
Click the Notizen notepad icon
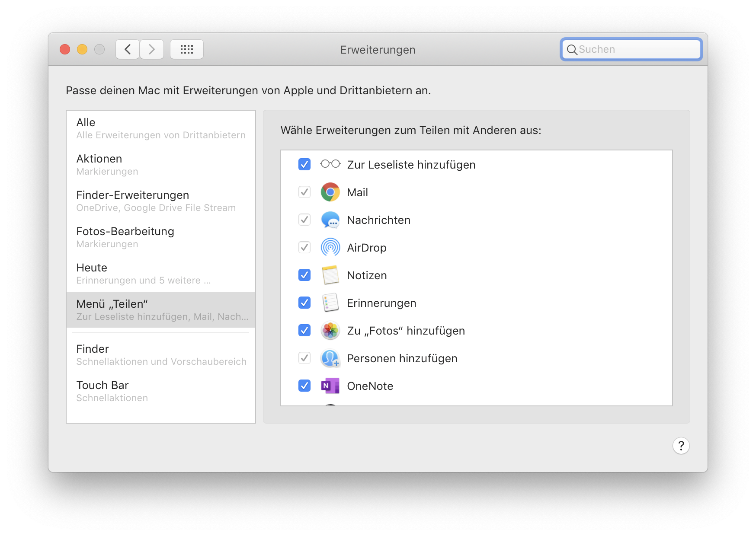tap(330, 275)
